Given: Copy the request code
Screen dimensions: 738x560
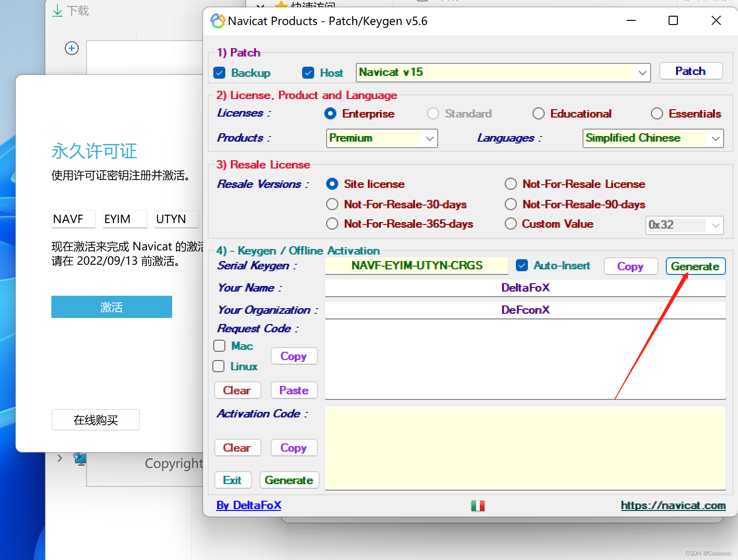Looking at the screenshot, I should 294,356.
